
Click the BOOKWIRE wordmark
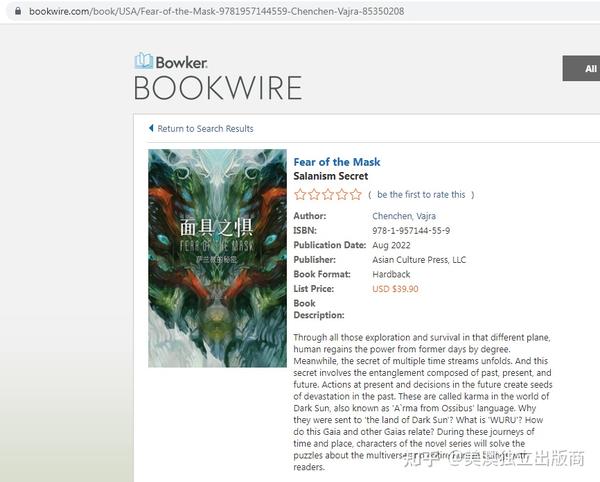[x=218, y=88]
